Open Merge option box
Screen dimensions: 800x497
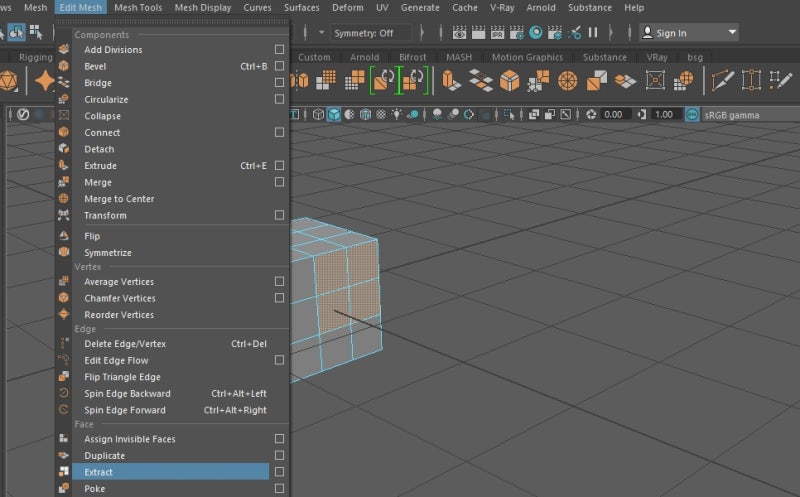[279, 182]
